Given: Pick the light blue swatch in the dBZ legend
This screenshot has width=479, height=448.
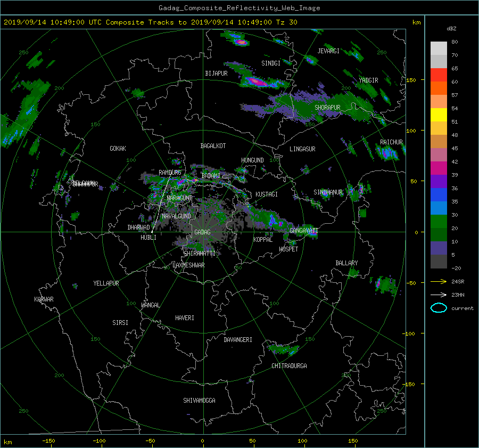Looking at the screenshot, I should (x=439, y=208).
